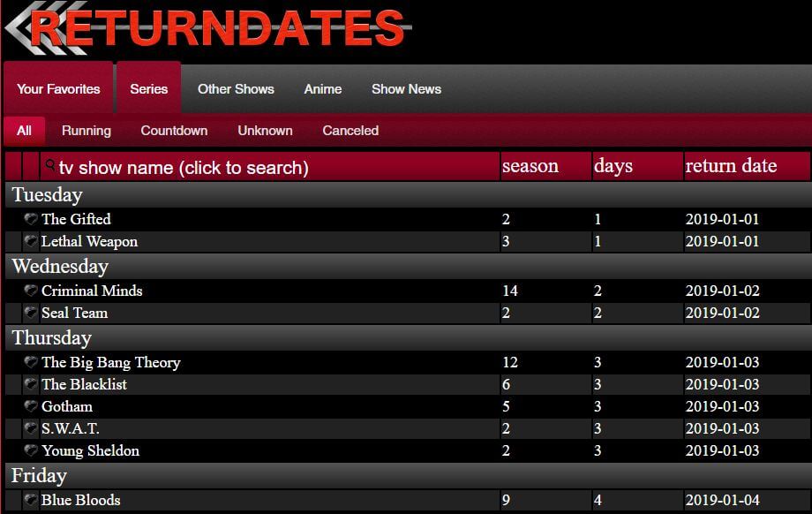Open The Big Bang Theory link
The image size is (812, 514).
click(x=111, y=362)
